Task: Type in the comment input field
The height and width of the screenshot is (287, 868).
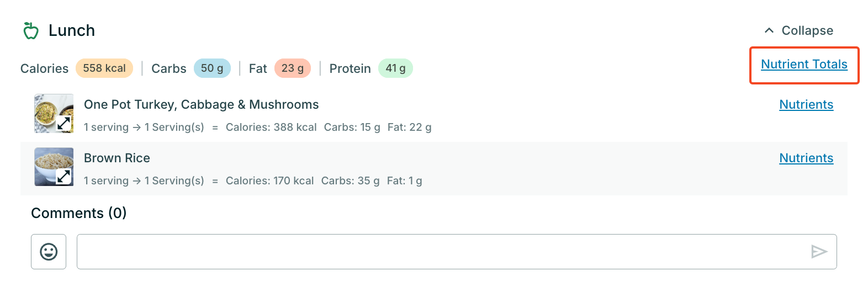Action: pos(442,252)
